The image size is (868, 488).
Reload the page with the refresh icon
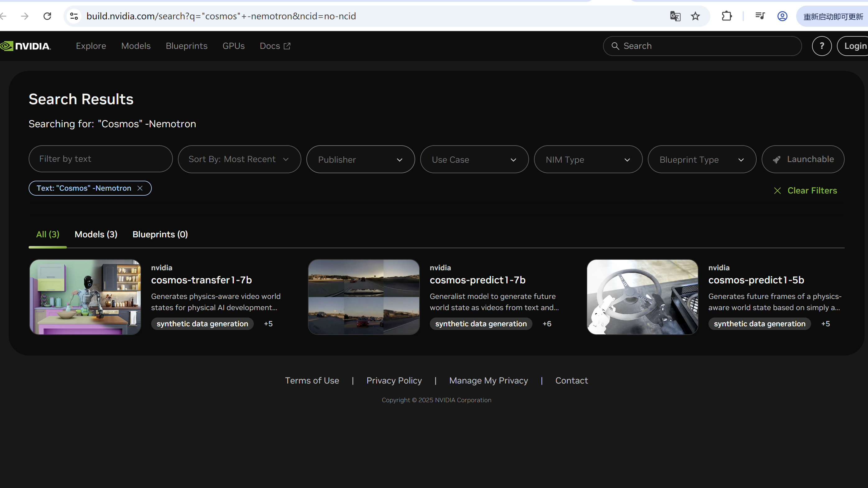pyautogui.click(x=47, y=16)
